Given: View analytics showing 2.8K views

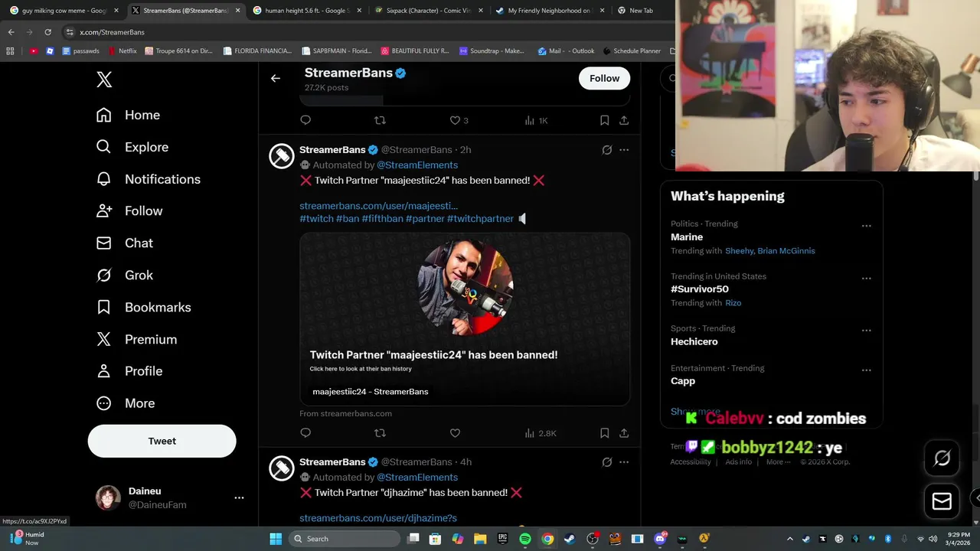Looking at the screenshot, I should pos(541,433).
